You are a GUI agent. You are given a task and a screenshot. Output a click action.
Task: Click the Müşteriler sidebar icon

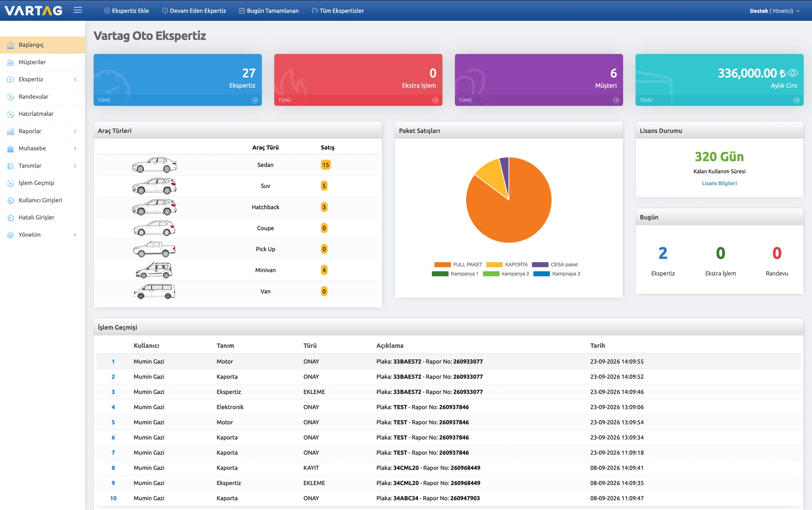[11, 63]
